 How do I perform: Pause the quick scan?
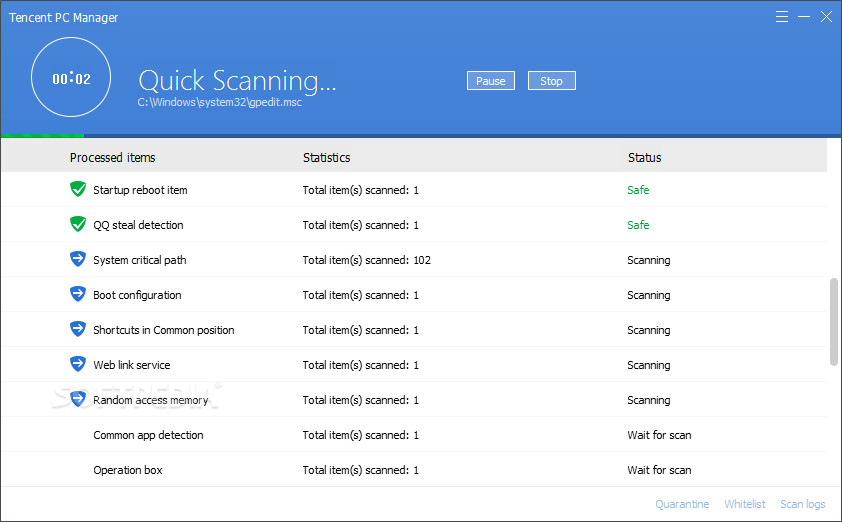(x=491, y=81)
